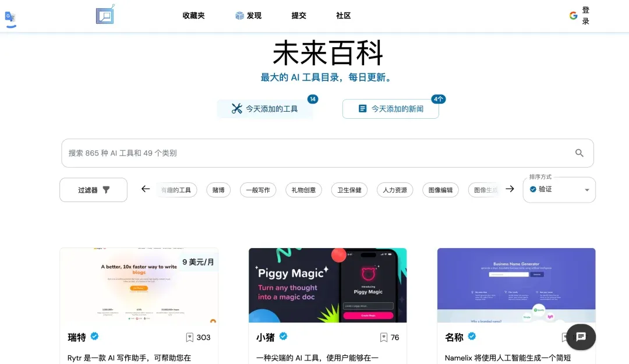The height and width of the screenshot is (364, 629).
Task: Click the cube icon next to 发现
Action: (x=239, y=16)
